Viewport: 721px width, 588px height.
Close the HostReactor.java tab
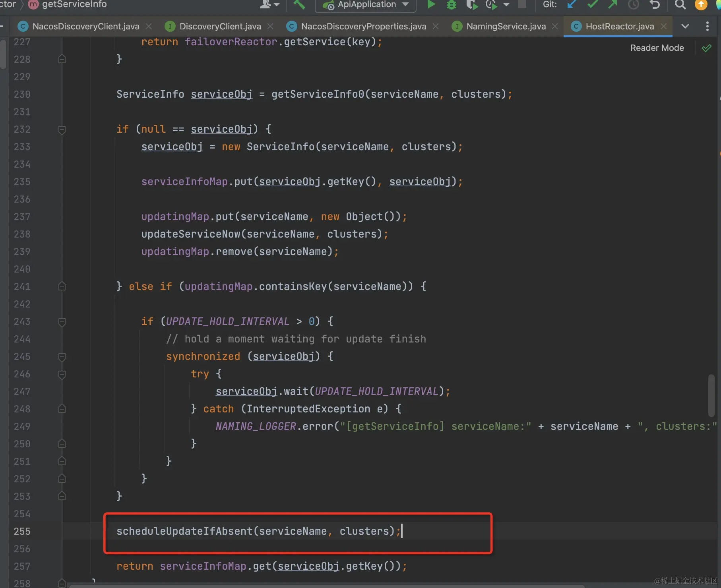(x=663, y=26)
